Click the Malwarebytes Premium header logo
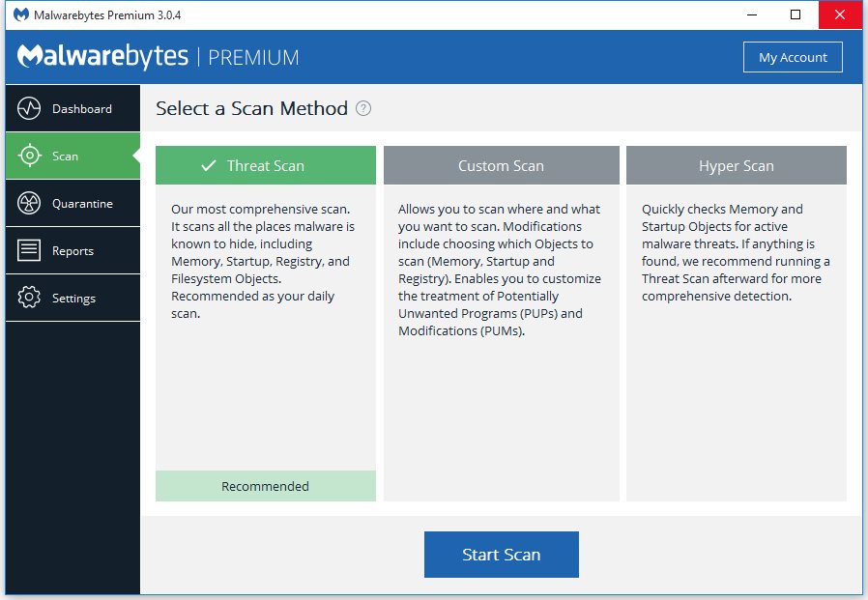The image size is (868, 600). [x=159, y=56]
